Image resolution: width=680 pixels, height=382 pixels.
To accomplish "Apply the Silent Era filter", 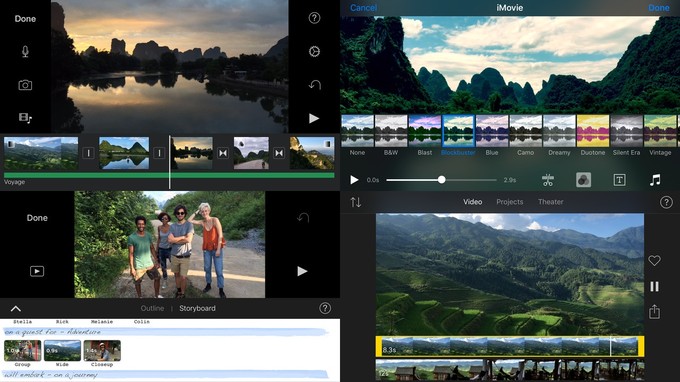I will (627, 131).
